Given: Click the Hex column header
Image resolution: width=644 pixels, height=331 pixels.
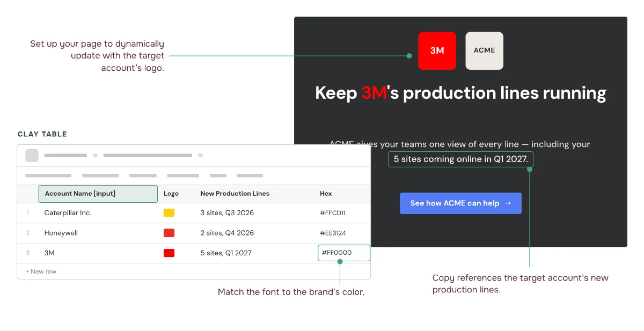Looking at the screenshot, I should [x=326, y=194].
